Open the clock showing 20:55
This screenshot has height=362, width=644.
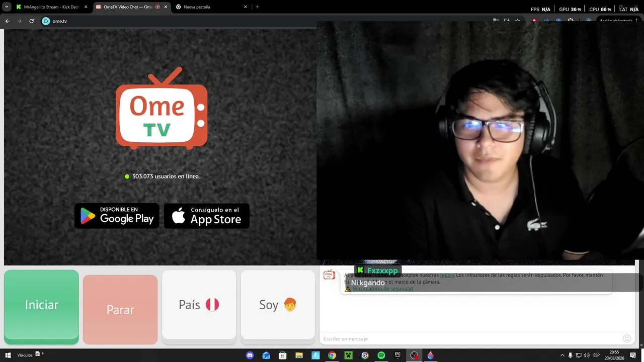click(614, 355)
